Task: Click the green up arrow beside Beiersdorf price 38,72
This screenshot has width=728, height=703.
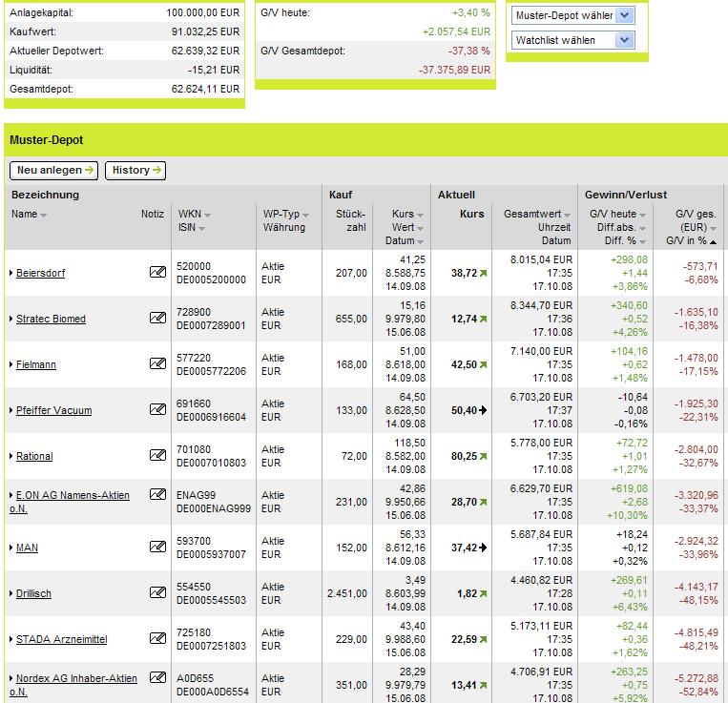Action: point(484,274)
